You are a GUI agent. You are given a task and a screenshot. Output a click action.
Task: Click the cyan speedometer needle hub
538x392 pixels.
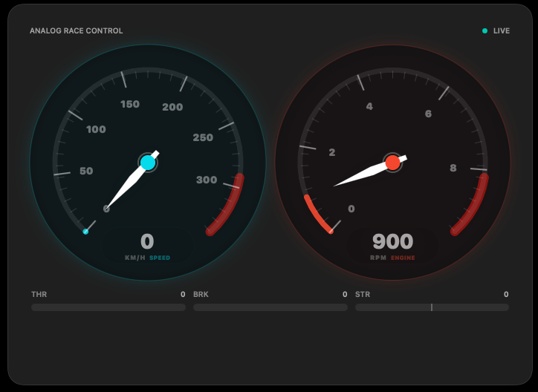point(148,163)
